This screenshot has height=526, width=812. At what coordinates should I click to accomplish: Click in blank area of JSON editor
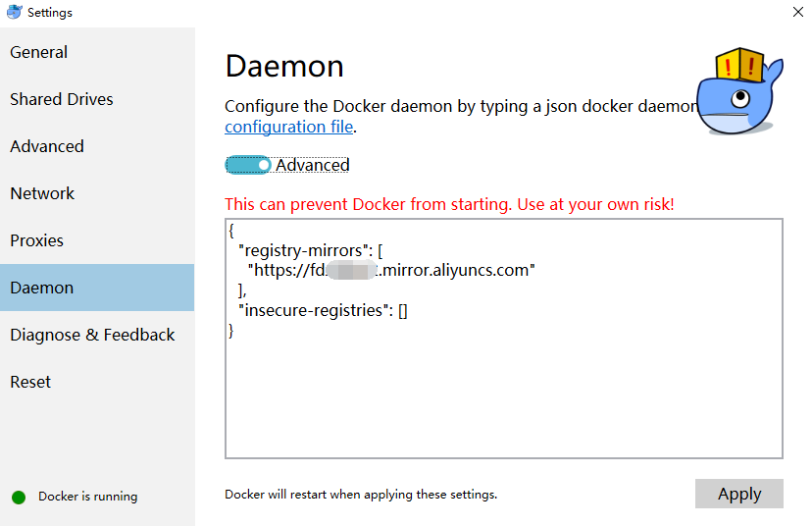503,402
